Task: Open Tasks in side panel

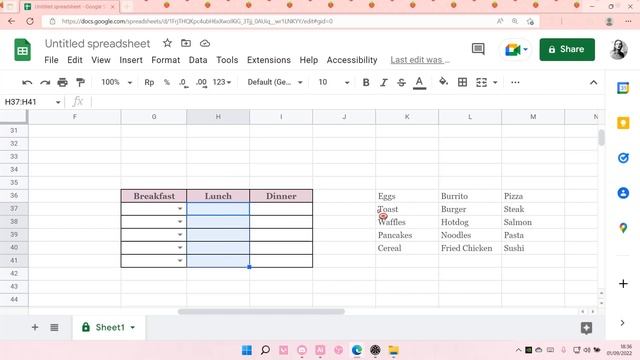Action: point(623,158)
